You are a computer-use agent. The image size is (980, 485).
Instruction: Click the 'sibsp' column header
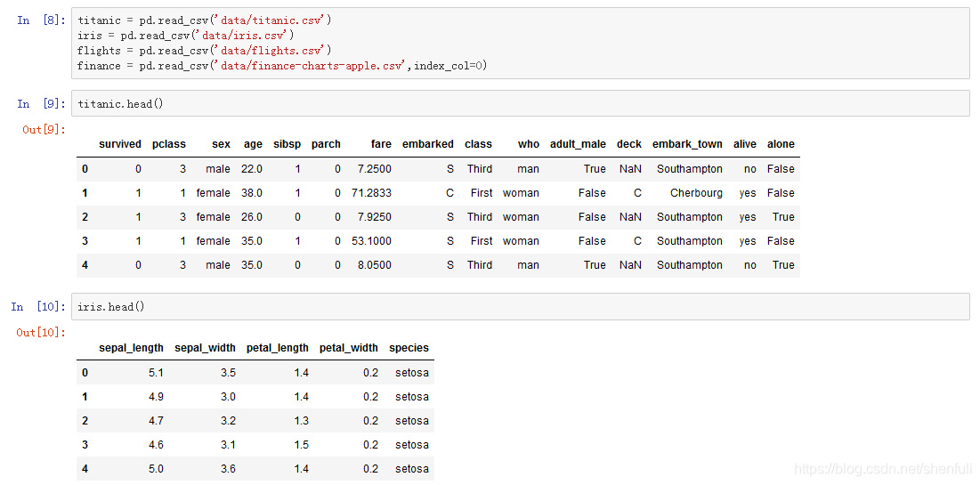287,144
